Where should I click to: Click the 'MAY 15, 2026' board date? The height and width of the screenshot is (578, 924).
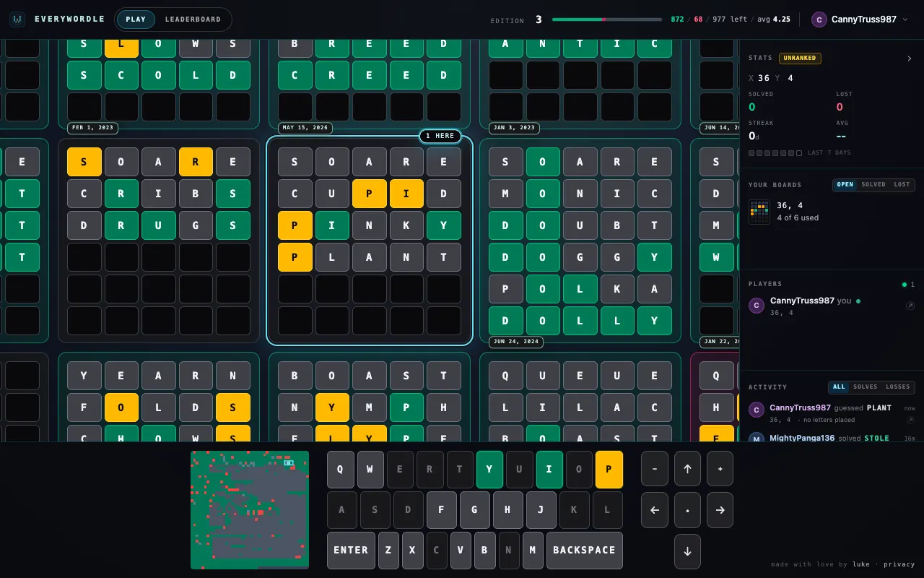305,128
